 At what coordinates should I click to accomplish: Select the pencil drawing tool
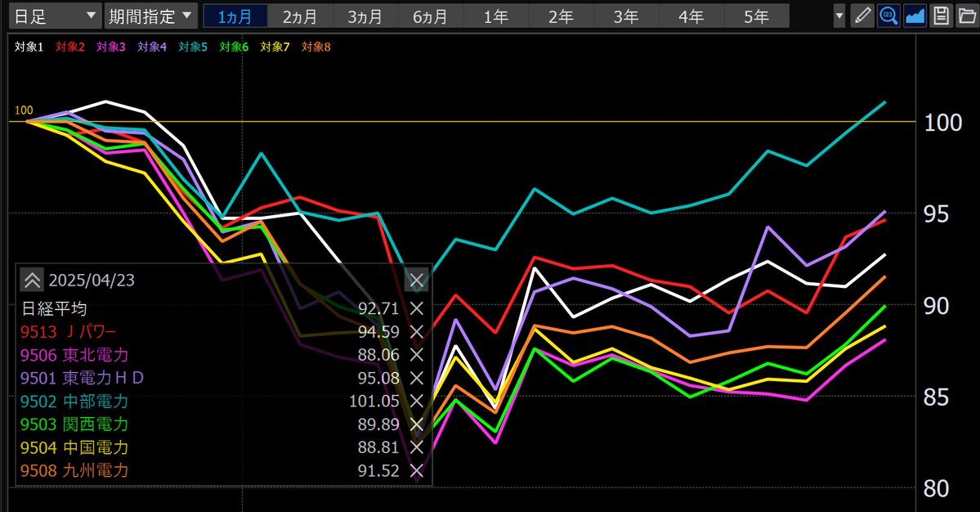tap(862, 16)
